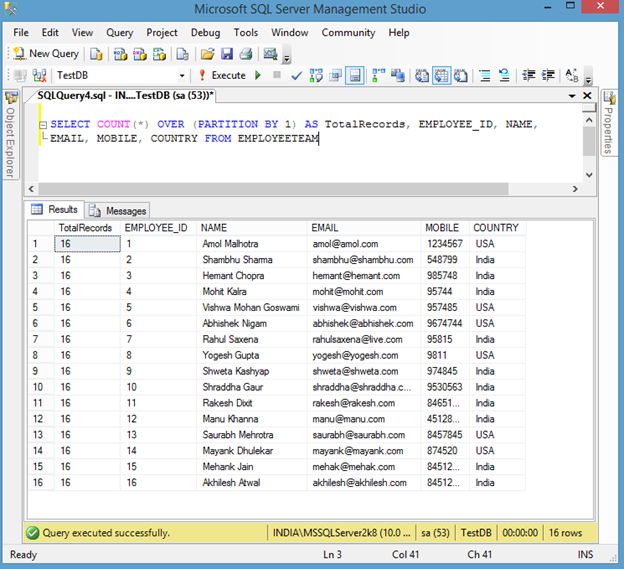
Task: Open the Properties side panel
Action: (x=607, y=125)
